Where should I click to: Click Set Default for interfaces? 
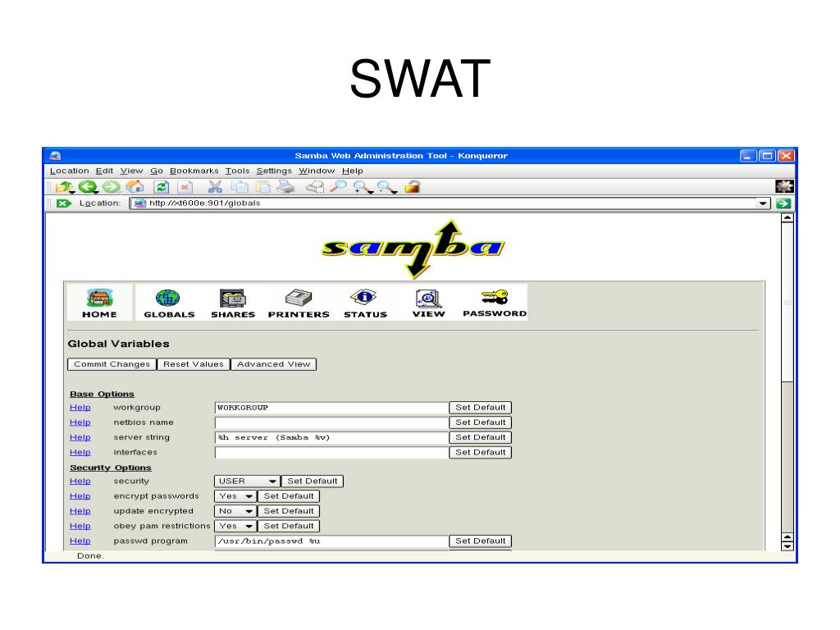[x=480, y=453]
